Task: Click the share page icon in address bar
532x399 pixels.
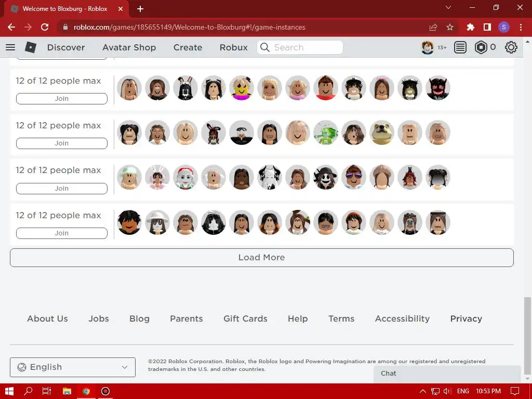Action: 433,27
